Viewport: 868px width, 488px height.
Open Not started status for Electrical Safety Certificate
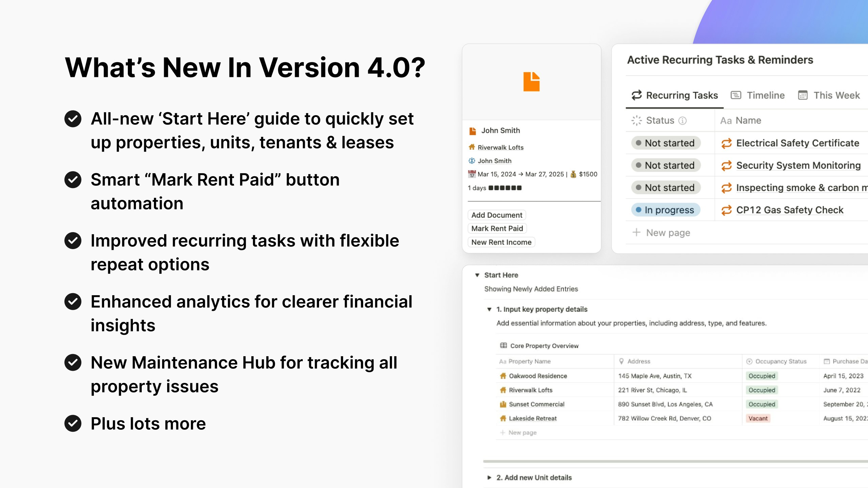(666, 143)
